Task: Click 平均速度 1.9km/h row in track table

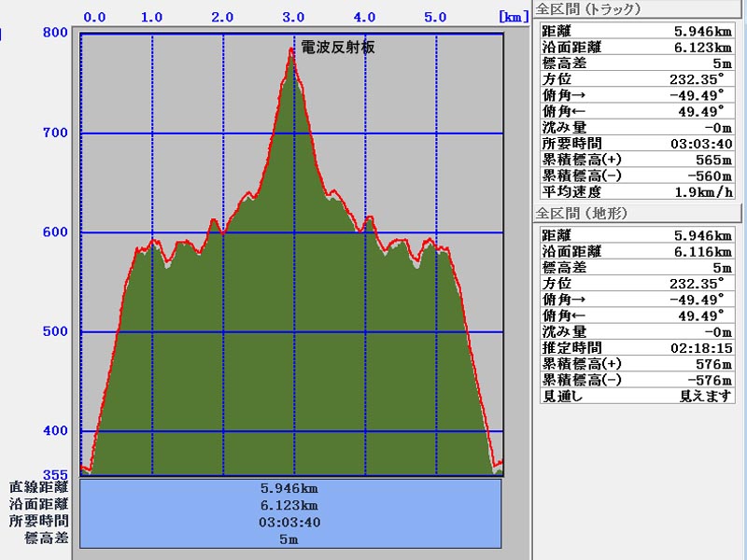Action: click(637, 191)
